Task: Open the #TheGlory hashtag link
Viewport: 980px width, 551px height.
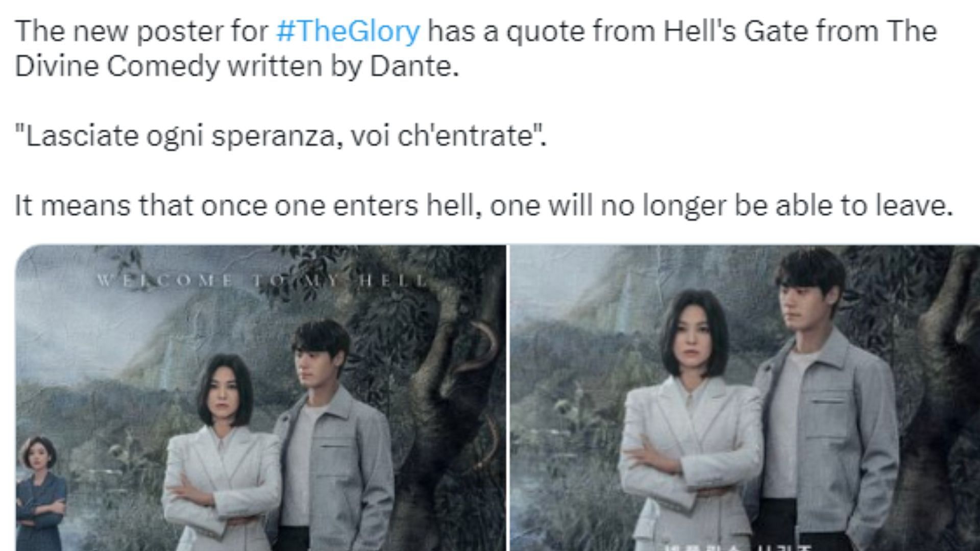Action: tap(348, 31)
